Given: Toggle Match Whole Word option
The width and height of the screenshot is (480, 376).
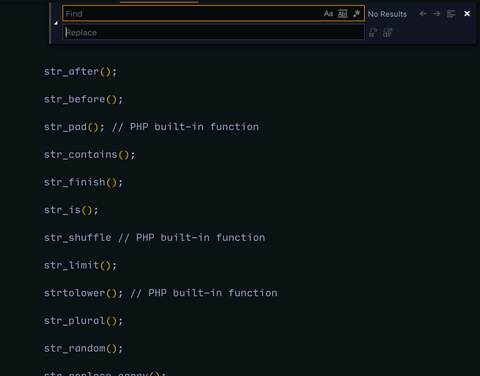Looking at the screenshot, I should click(342, 14).
